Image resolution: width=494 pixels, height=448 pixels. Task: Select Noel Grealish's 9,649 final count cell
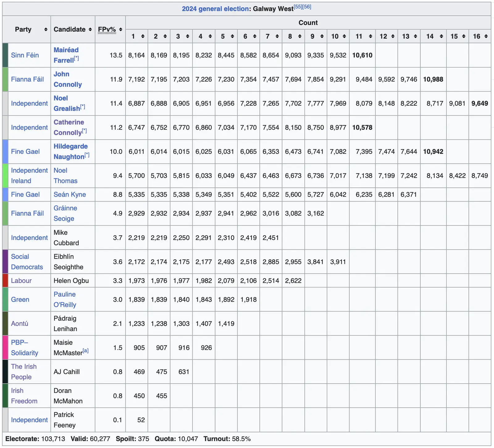(479, 104)
